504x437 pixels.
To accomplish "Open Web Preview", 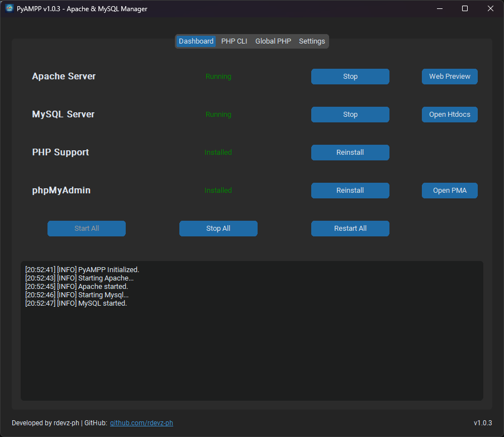I will (x=449, y=76).
